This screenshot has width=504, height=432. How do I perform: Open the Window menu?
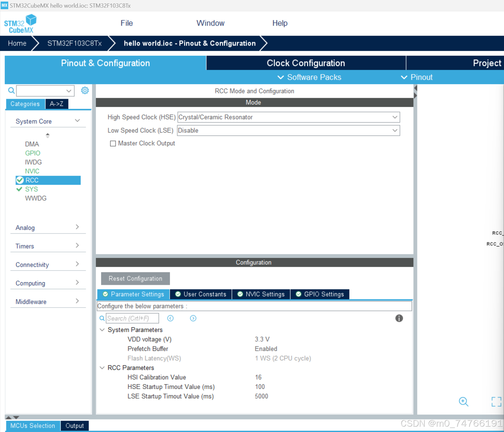[210, 23]
